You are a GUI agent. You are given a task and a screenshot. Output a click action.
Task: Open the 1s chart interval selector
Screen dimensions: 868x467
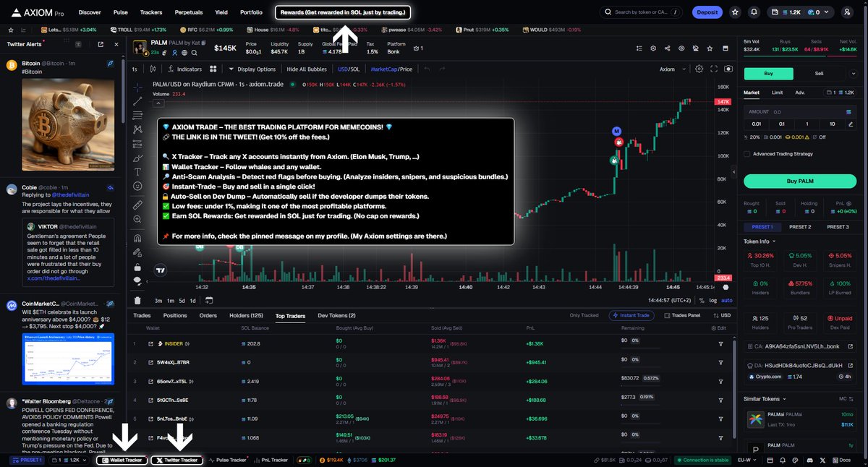click(x=135, y=69)
